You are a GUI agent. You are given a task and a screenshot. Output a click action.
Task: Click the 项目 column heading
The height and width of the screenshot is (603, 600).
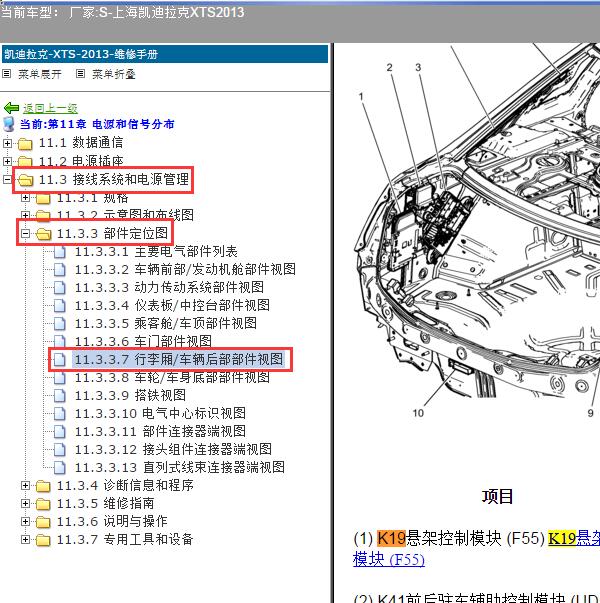pos(497,496)
